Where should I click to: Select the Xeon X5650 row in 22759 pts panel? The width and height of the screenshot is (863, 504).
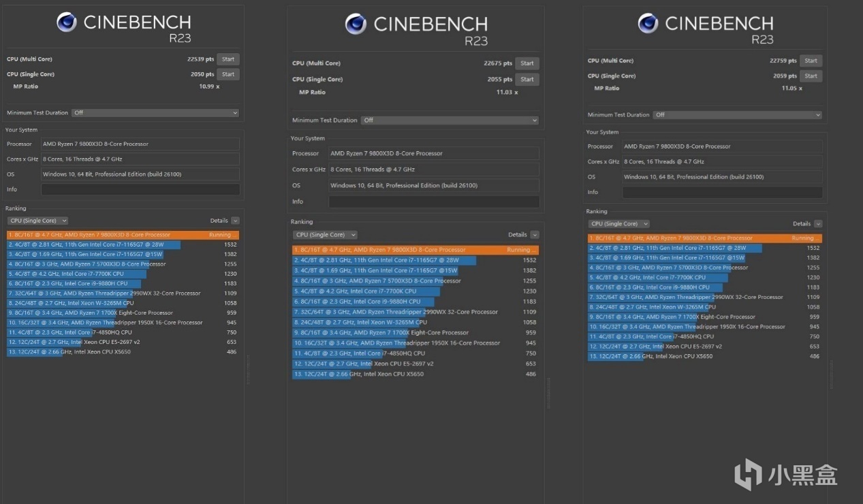point(705,356)
